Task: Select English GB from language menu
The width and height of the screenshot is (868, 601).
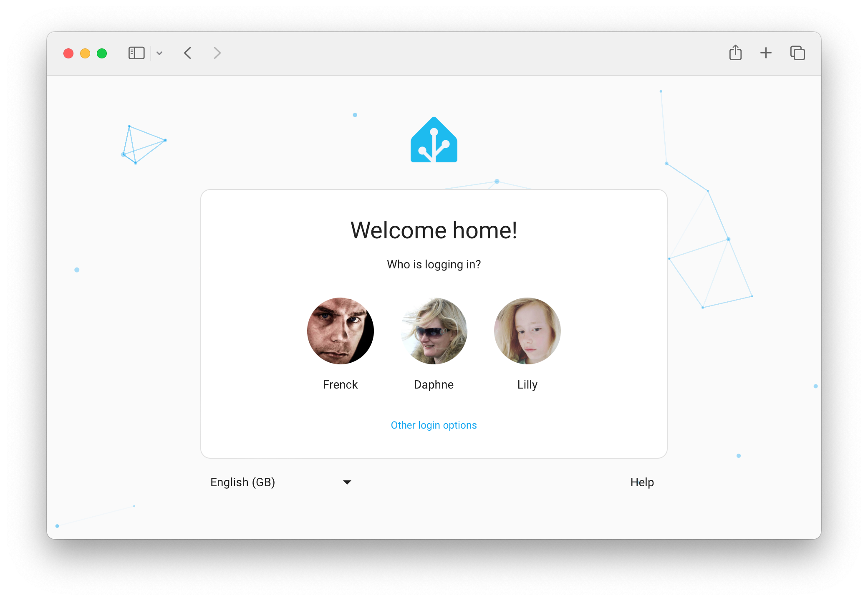Action: point(279,482)
